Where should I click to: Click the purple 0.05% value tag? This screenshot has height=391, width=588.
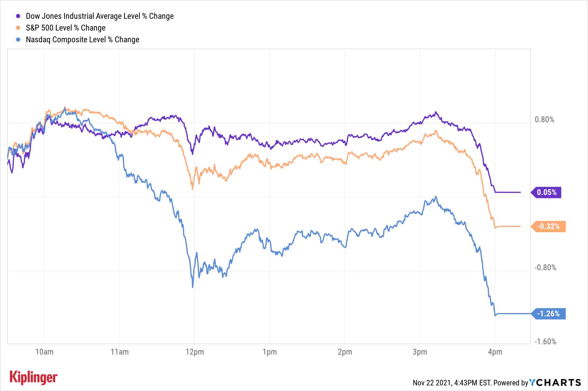coord(547,192)
